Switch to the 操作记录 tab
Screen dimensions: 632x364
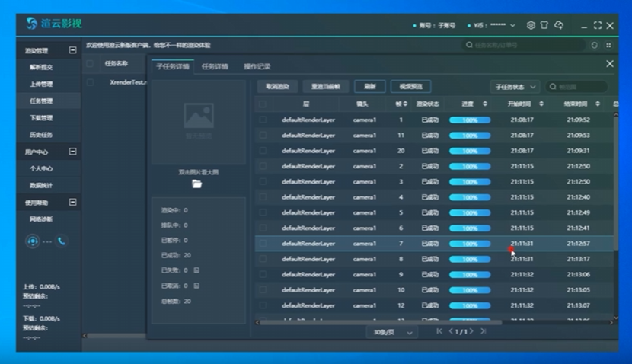[x=257, y=66]
